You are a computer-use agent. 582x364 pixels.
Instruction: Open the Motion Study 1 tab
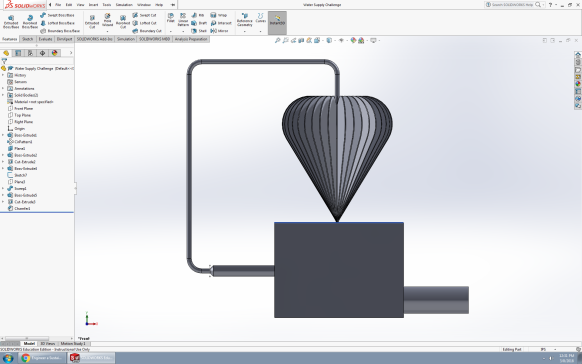tap(73, 344)
